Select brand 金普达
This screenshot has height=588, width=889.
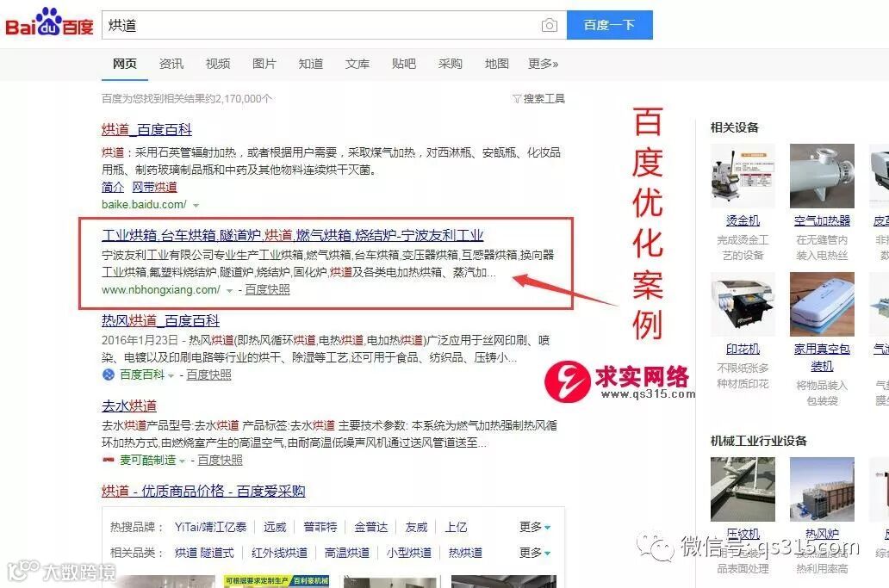click(x=371, y=528)
